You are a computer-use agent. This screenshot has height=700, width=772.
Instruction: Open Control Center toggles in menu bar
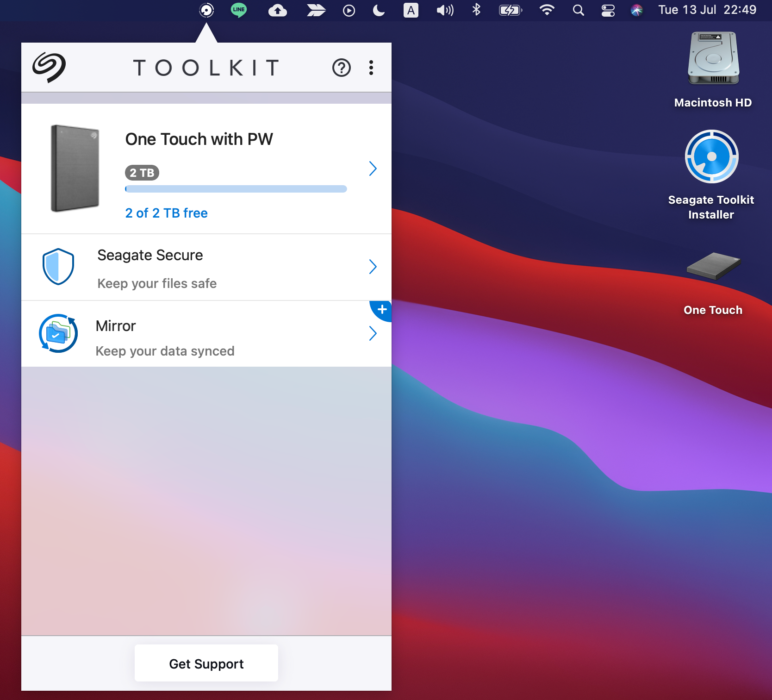[x=608, y=10]
